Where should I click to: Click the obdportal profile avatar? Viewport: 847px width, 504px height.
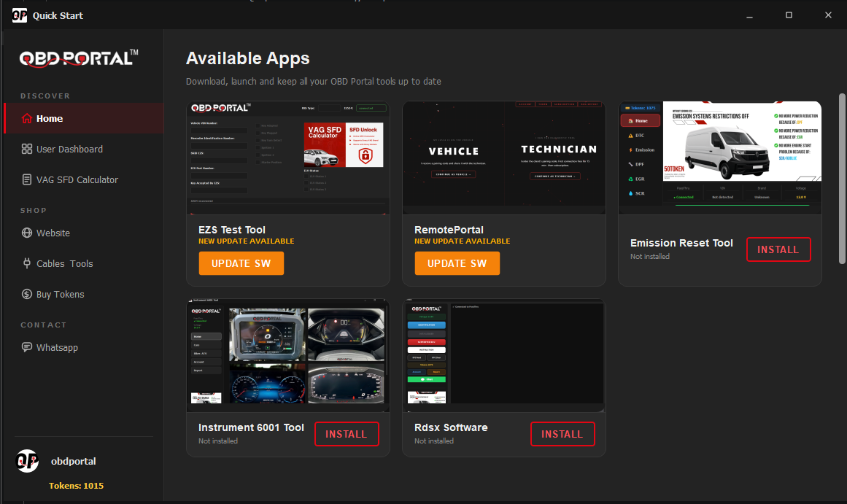[x=27, y=461]
